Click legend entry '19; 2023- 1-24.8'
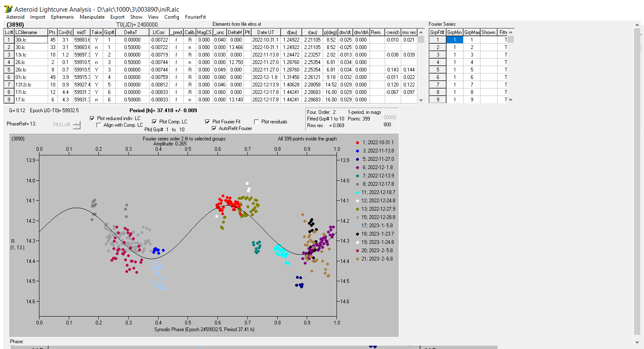644x349 pixels. 378,242
